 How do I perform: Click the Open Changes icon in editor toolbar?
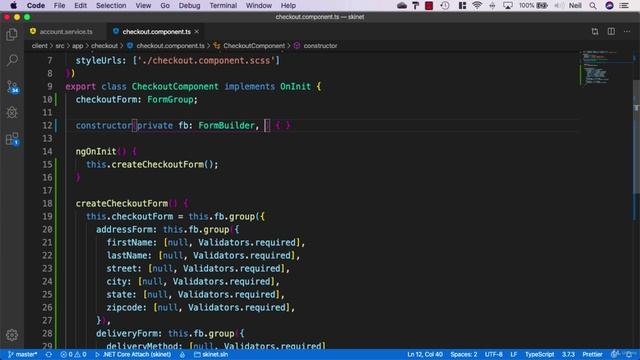pos(595,31)
